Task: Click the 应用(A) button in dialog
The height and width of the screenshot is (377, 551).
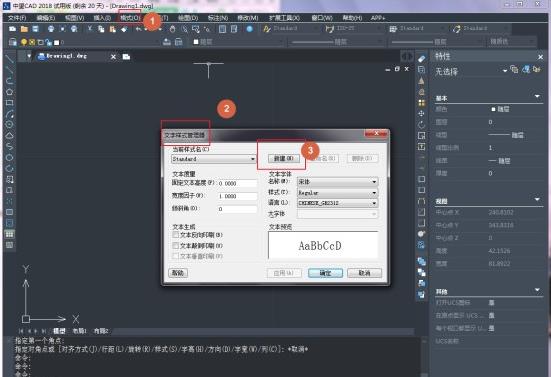Action: [x=284, y=273]
